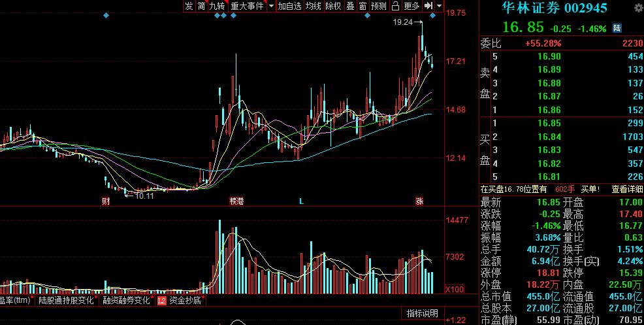Click the cyan L marker on the chart
The height and width of the screenshot is (325, 644).
pos(302,201)
